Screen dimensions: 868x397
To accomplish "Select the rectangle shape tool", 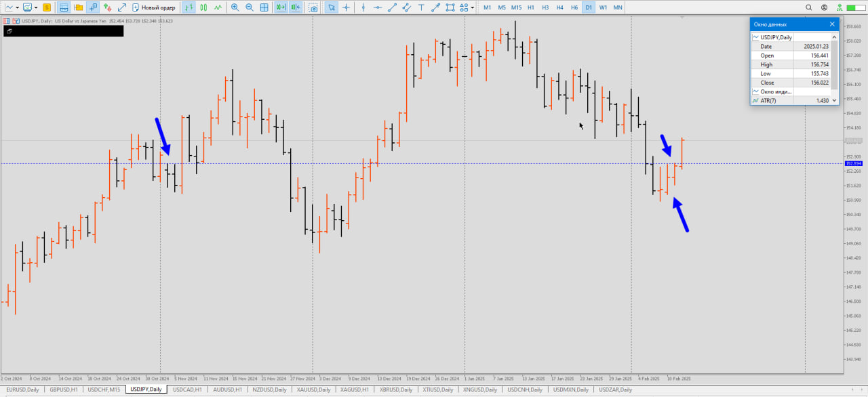I will pyautogui.click(x=450, y=7).
